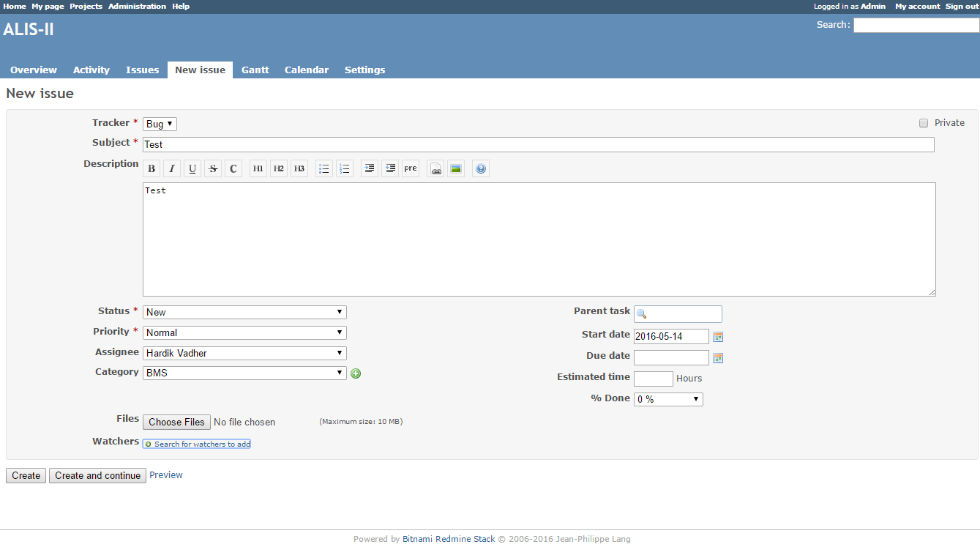
Task: Click the Choose Files button
Action: [176, 422]
